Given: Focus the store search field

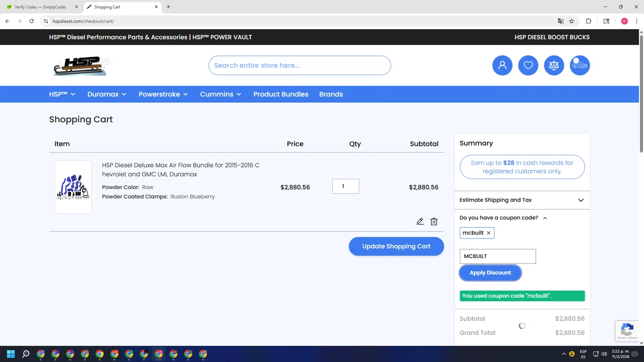Looking at the screenshot, I should (x=300, y=65).
